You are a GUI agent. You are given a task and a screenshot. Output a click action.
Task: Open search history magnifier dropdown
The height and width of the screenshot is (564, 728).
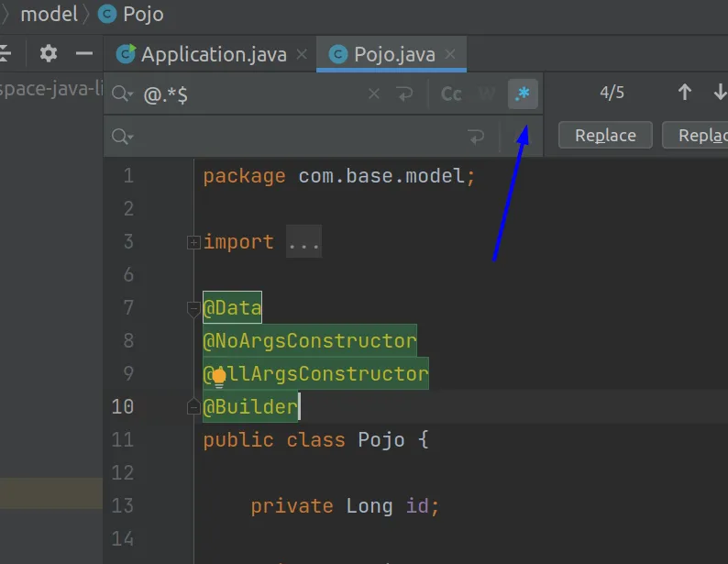point(123,94)
